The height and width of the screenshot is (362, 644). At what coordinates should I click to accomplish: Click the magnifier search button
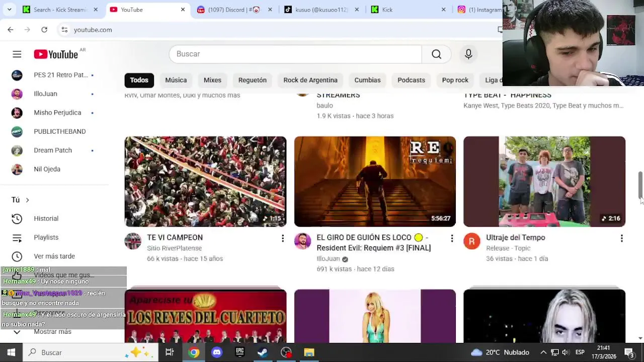pos(436,54)
